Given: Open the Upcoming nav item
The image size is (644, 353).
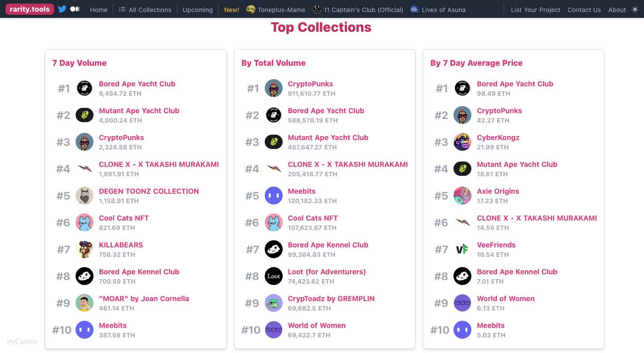Looking at the screenshot, I should (x=198, y=9).
